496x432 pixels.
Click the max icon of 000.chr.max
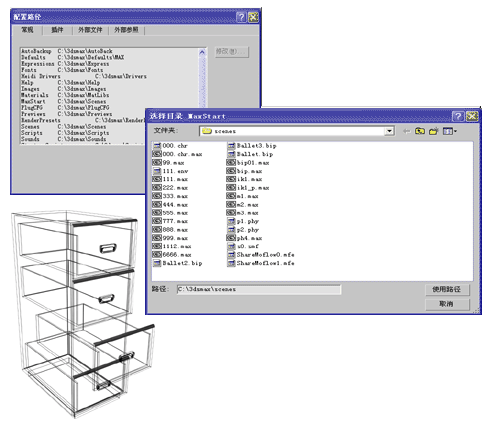click(x=157, y=154)
